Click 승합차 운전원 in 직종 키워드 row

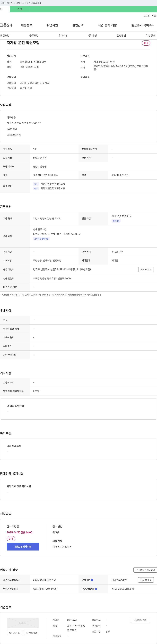40,167
